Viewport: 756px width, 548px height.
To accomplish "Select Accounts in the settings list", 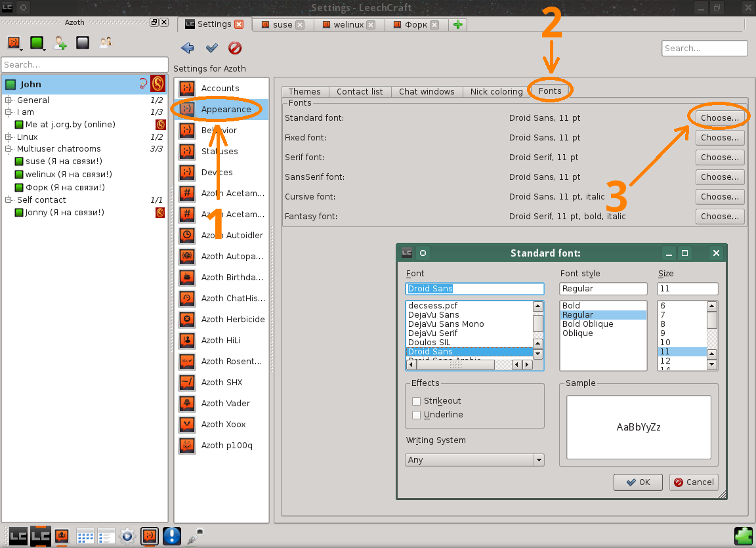I will click(x=221, y=88).
